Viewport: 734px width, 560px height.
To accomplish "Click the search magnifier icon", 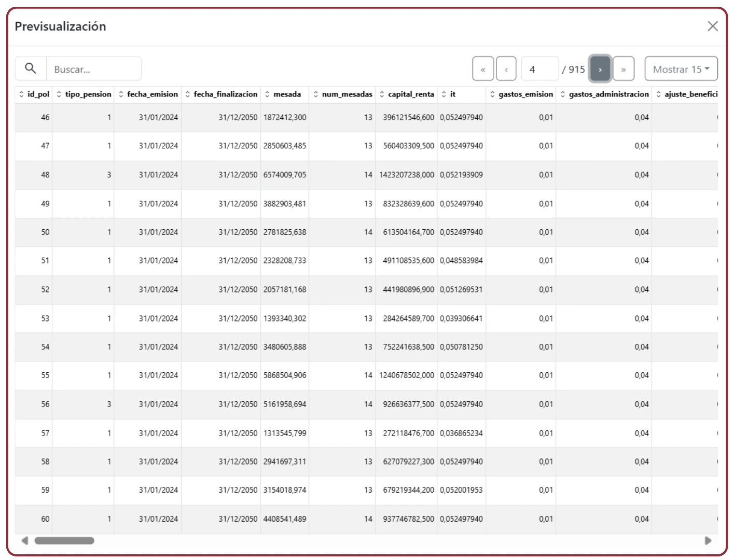I will pyautogui.click(x=31, y=68).
